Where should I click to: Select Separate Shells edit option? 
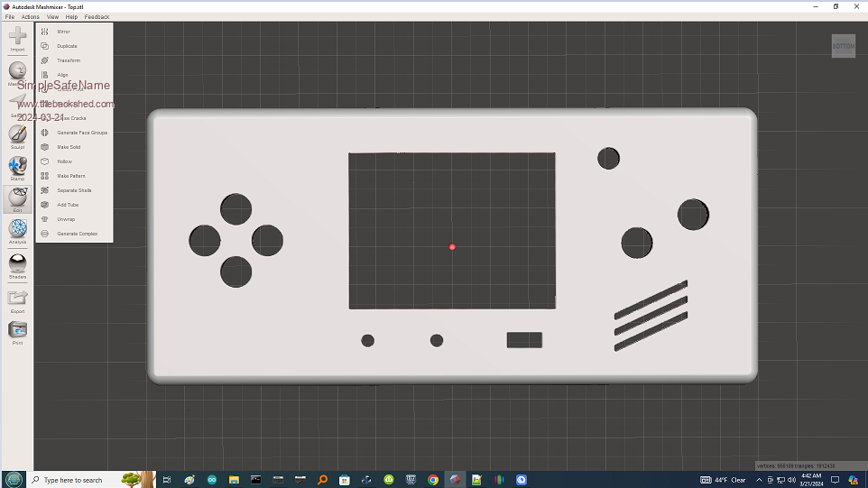[x=74, y=190]
